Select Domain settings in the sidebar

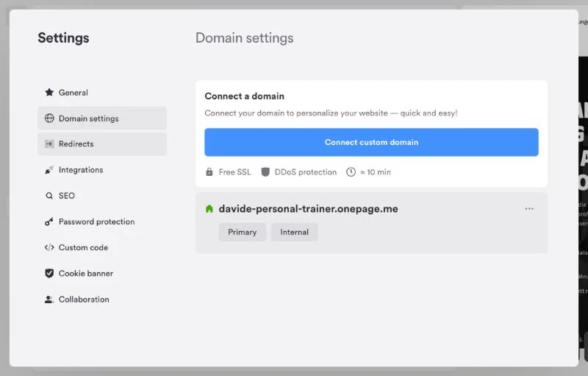(102, 118)
